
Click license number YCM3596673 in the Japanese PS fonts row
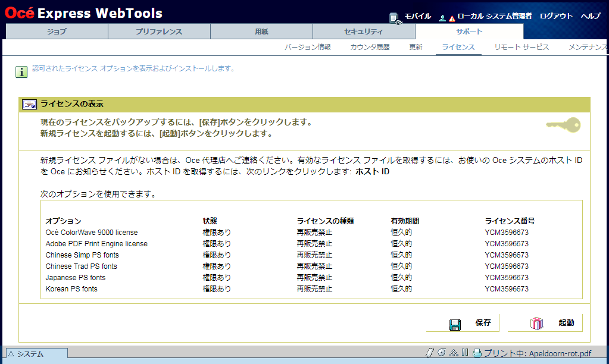pos(507,278)
